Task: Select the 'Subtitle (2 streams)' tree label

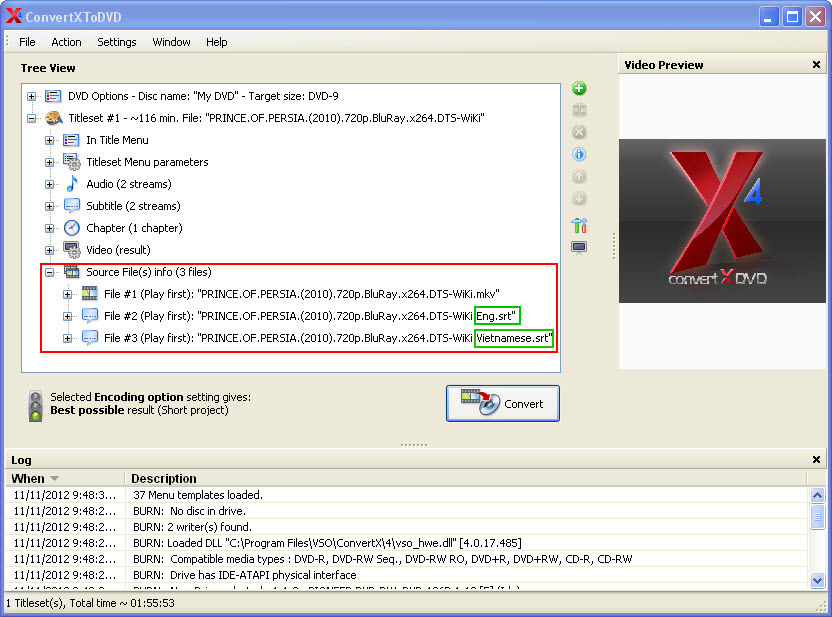Action: pyautogui.click(x=133, y=206)
